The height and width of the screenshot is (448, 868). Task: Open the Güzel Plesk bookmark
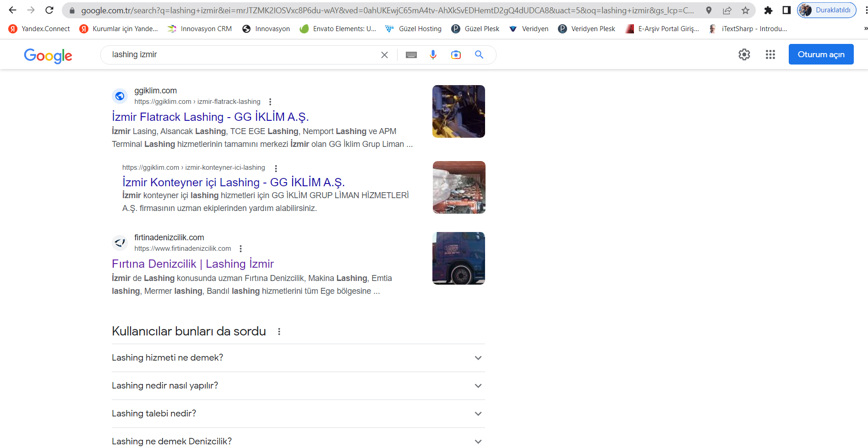(475, 29)
